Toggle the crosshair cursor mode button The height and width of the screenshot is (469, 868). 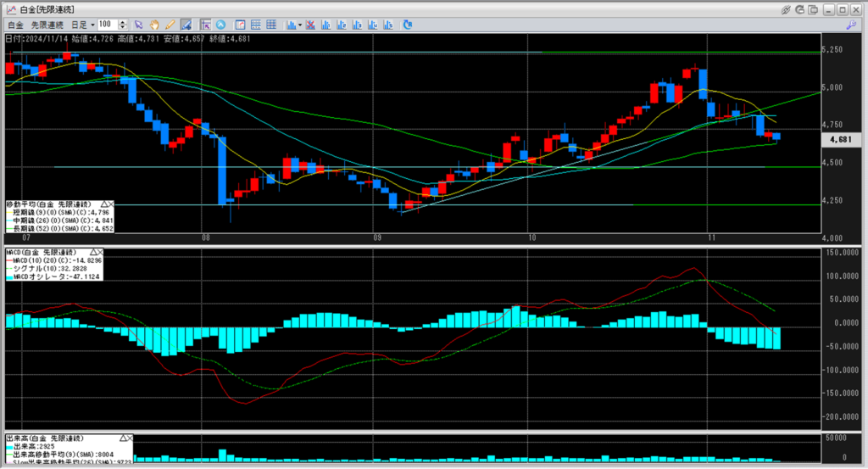pyautogui.click(x=206, y=25)
